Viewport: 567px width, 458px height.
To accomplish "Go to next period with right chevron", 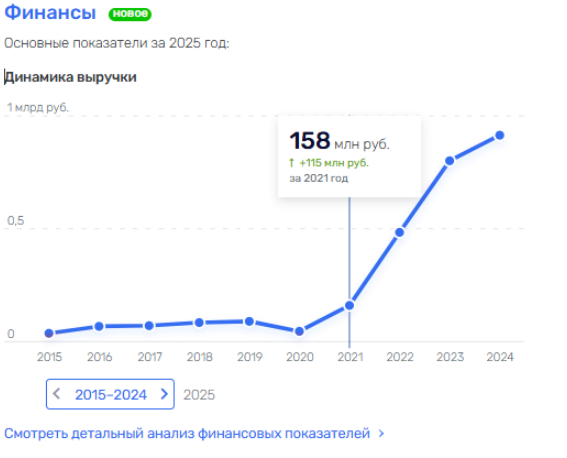I will [x=164, y=394].
